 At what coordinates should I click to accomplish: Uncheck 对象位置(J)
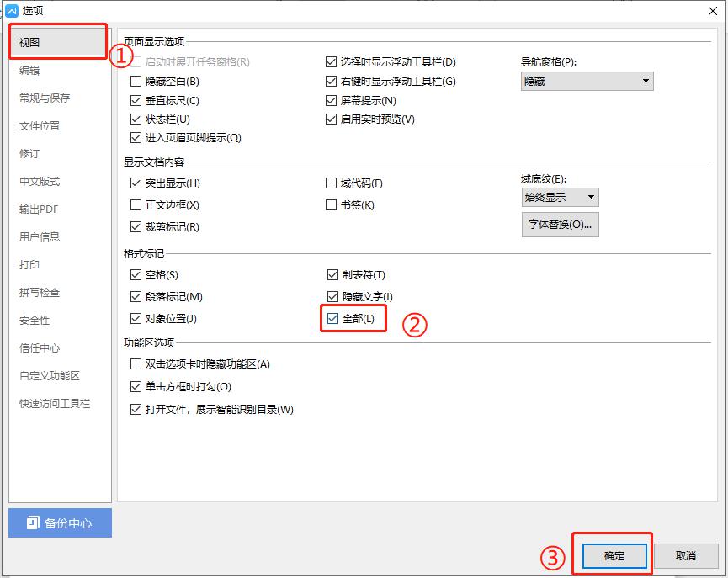tap(136, 319)
